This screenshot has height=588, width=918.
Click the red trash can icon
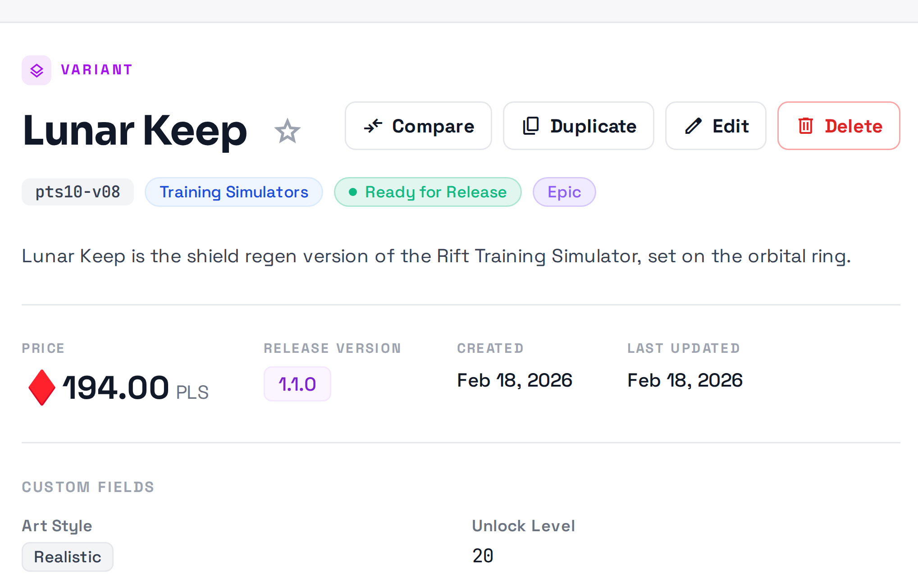[806, 126]
